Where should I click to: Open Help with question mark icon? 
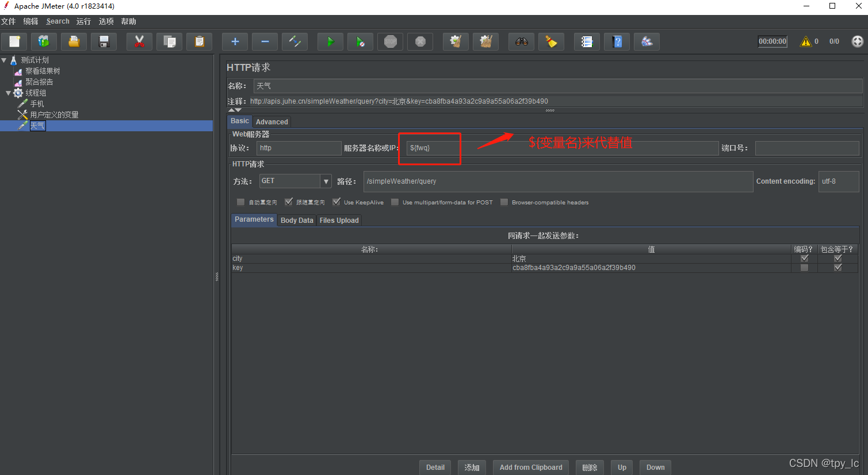(x=617, y=41)
